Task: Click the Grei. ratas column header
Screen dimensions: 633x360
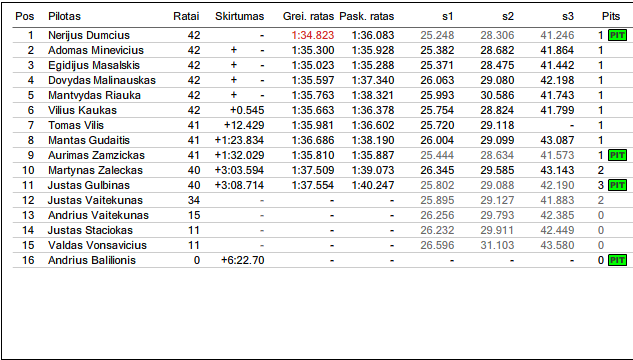Action: coord(308,16)
